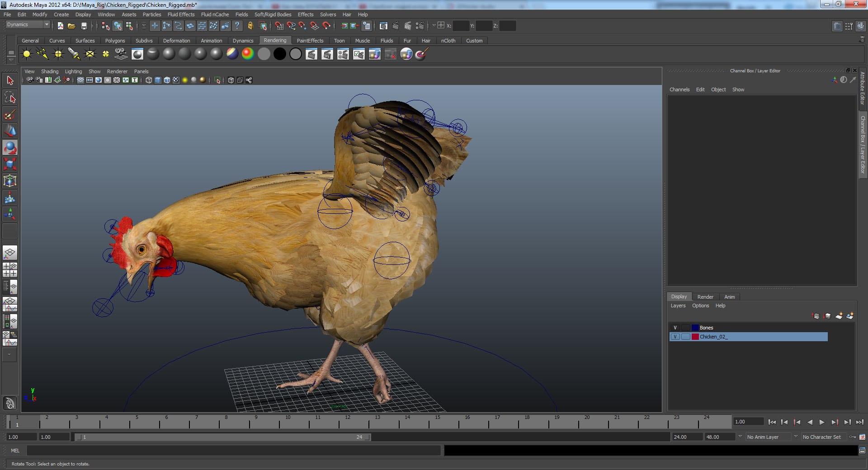Play animation backwards

[x=810, y=422]
